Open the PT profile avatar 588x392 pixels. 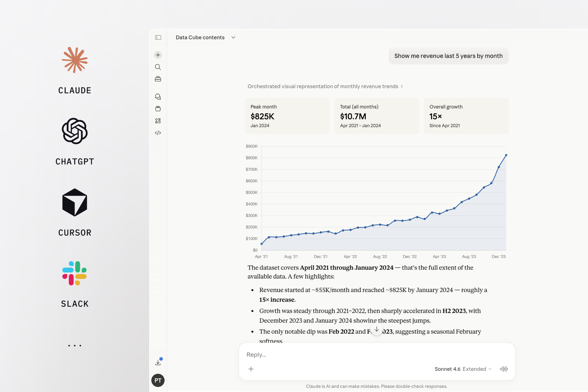pyautogui.click(x=158, y=381)
